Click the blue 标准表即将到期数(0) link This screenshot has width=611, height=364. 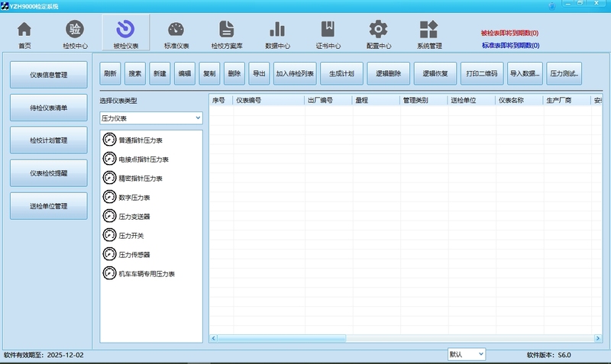pos(510,45)
